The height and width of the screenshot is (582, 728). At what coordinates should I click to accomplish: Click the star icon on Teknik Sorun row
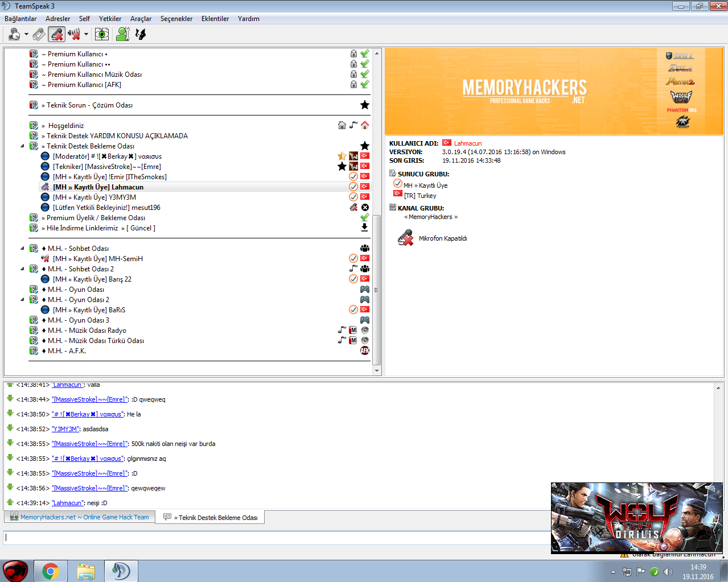coord(365,105)
